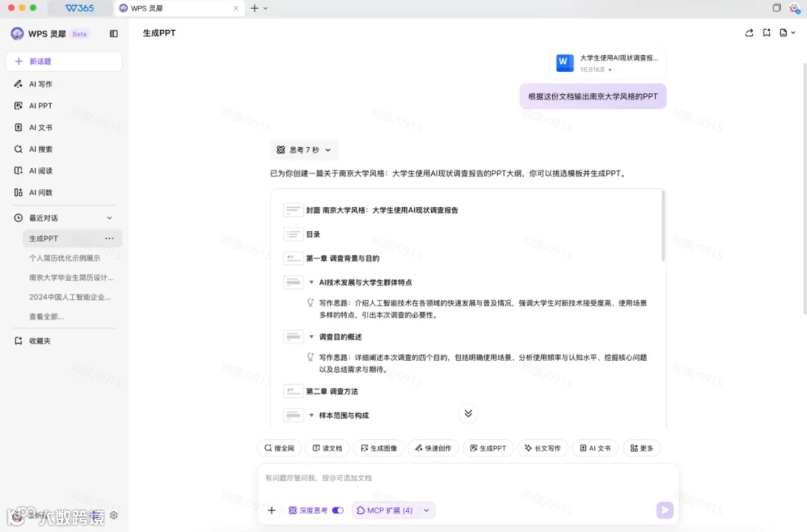The image size is (807, 532).
Task: Open 南京大学毕业生简历设计 conversation
Action: 71,277
